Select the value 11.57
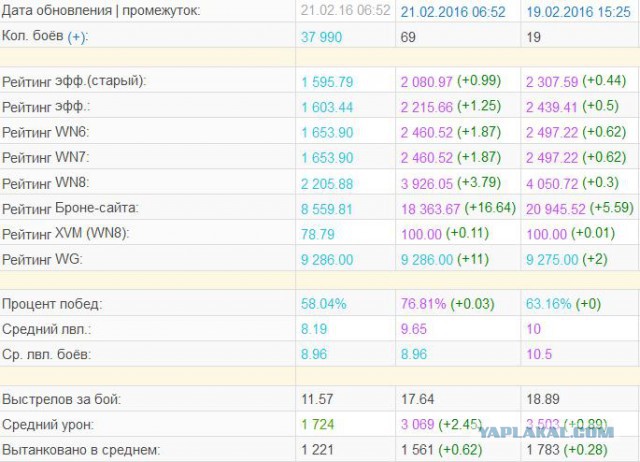The width and height of the screenshot is (640, 462). [x=317, y=400]
